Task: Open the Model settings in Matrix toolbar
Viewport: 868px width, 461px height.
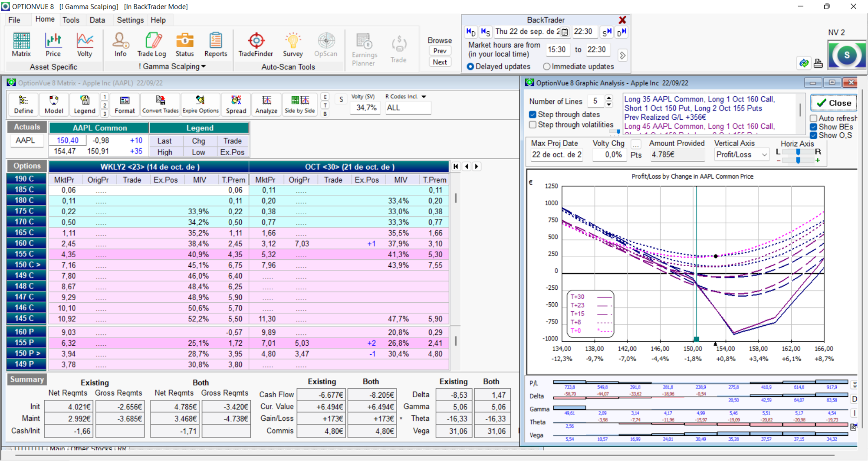Action: [x=54, y=105]
